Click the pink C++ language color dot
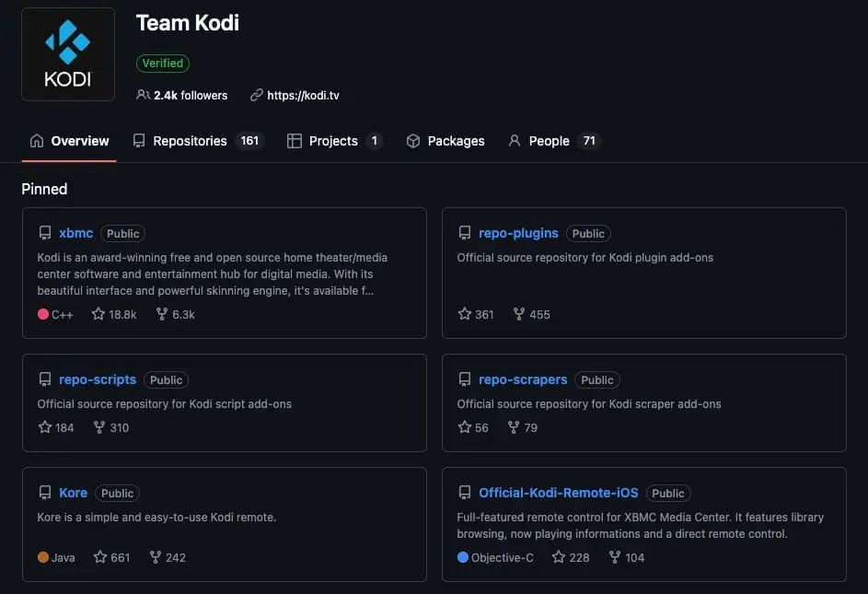The image size is (868, 594). (x=43, y=314)
